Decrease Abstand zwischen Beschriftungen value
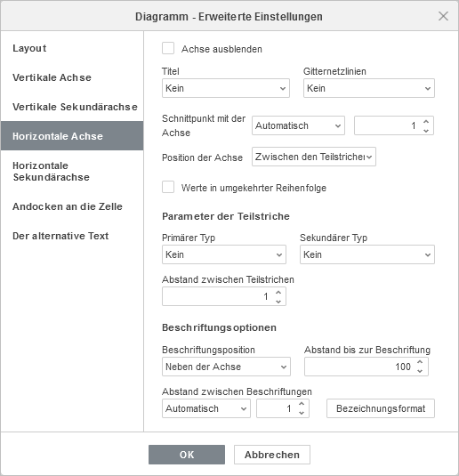 point(302,413)
